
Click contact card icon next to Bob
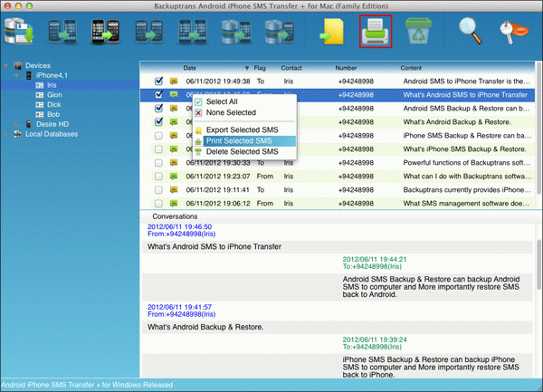[x=40, y=114]
